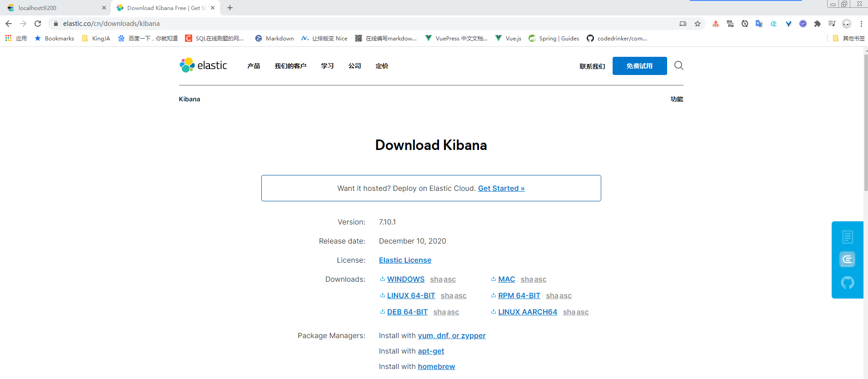
Task: Download the LINUX 64-BIT package
Action: point(411,295)
